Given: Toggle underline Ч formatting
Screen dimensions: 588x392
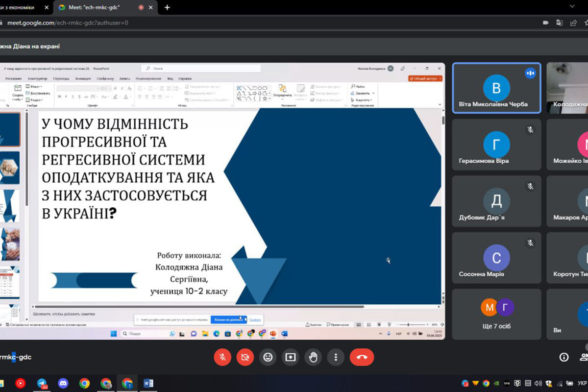Looking at the screenshot, I should (73, 97).
